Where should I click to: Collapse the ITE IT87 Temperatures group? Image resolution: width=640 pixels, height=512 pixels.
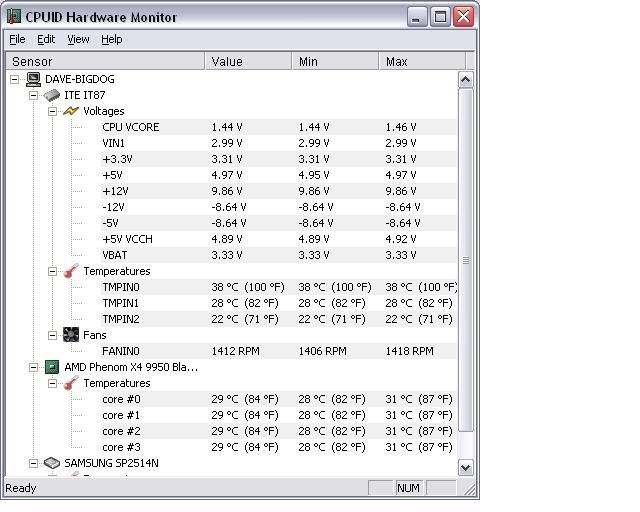(x=52, y=271)
